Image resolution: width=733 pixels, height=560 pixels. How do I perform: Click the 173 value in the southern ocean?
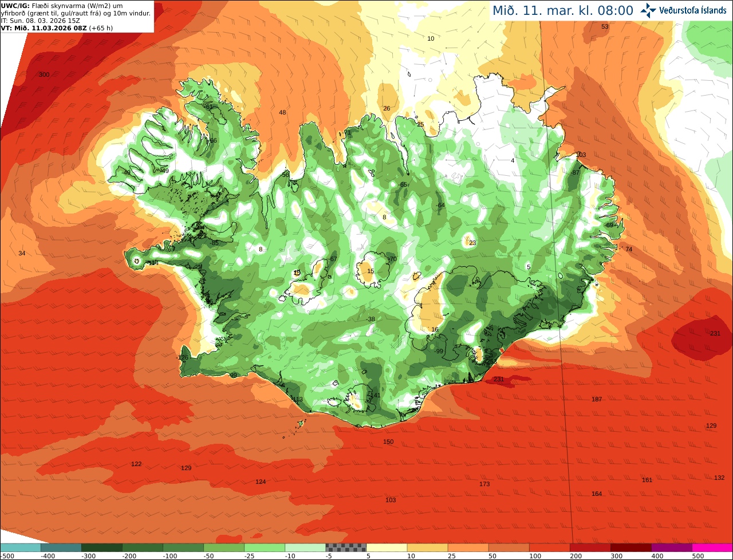pos(484,484)
